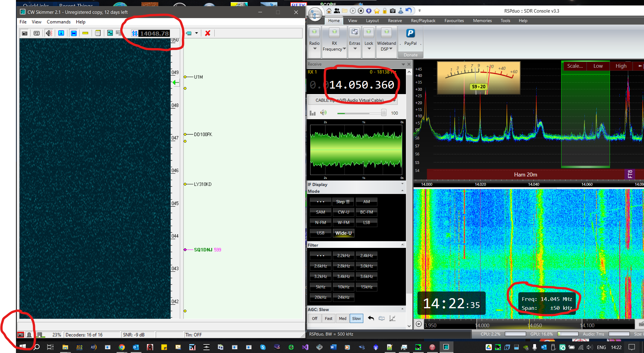
Task: Click the camera screenshot icon in SDR Console
Action: [393, 11]
